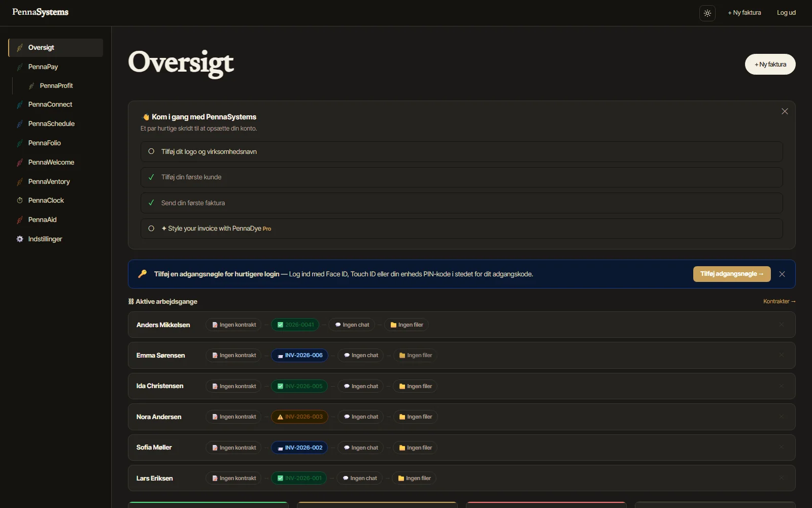This screenshot has width=812, height=508.
Task: Remove Nora Andersen workflow row
Action: click(x=782, y=417)
